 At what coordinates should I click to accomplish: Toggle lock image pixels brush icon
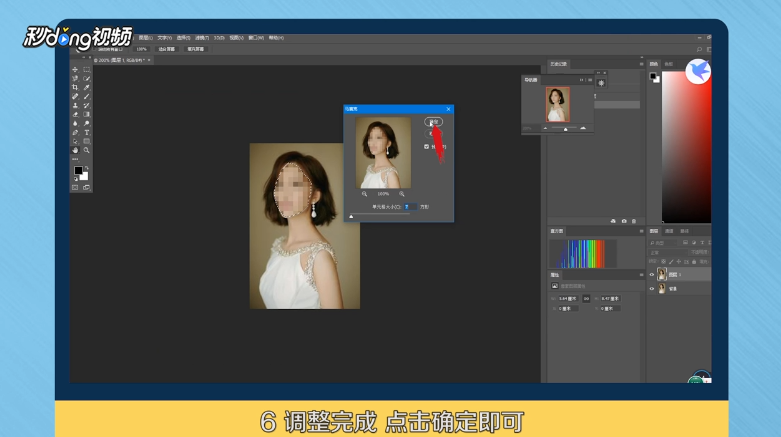point(671,262)
